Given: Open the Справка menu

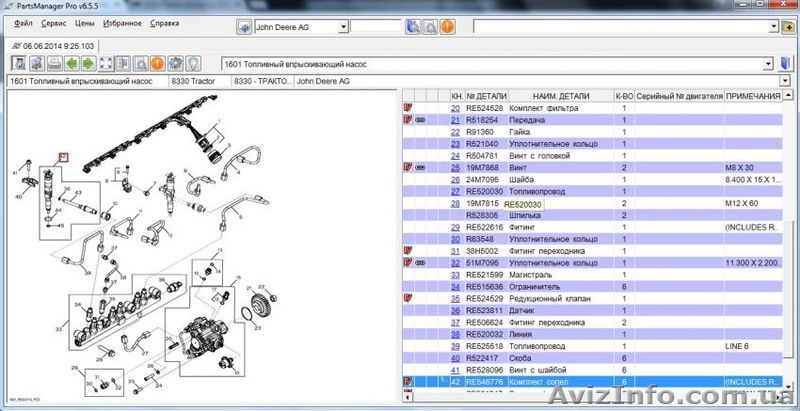Looking at the screenshot, I should [x=163, y=22].
